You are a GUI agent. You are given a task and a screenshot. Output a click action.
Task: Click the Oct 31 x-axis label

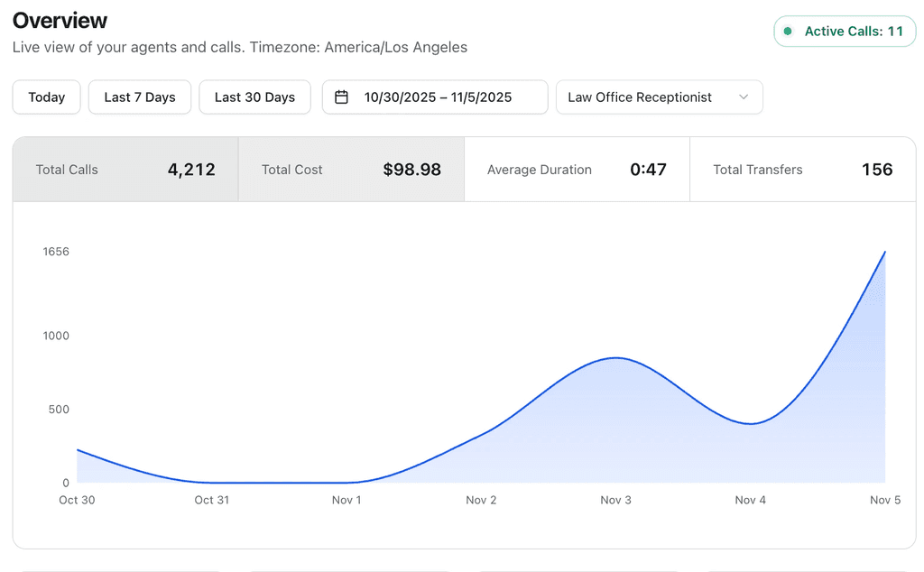[x=211, y=500]
